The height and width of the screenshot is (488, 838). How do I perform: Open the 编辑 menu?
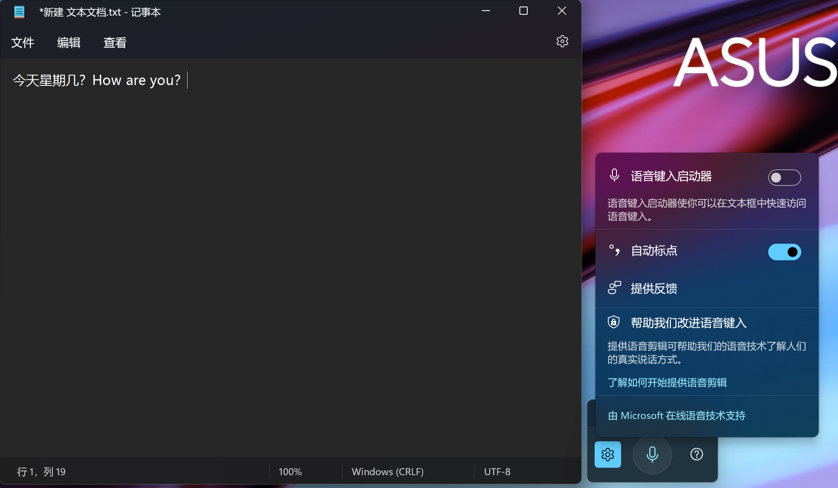pyautogui.click(x=68, y=42)
